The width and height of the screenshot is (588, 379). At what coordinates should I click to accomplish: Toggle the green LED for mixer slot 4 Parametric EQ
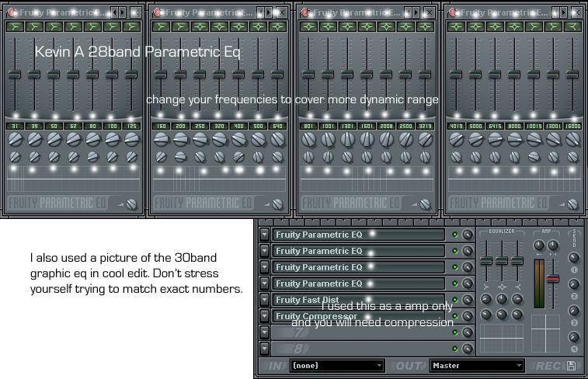pyautogui.click(x=455, y=283)
